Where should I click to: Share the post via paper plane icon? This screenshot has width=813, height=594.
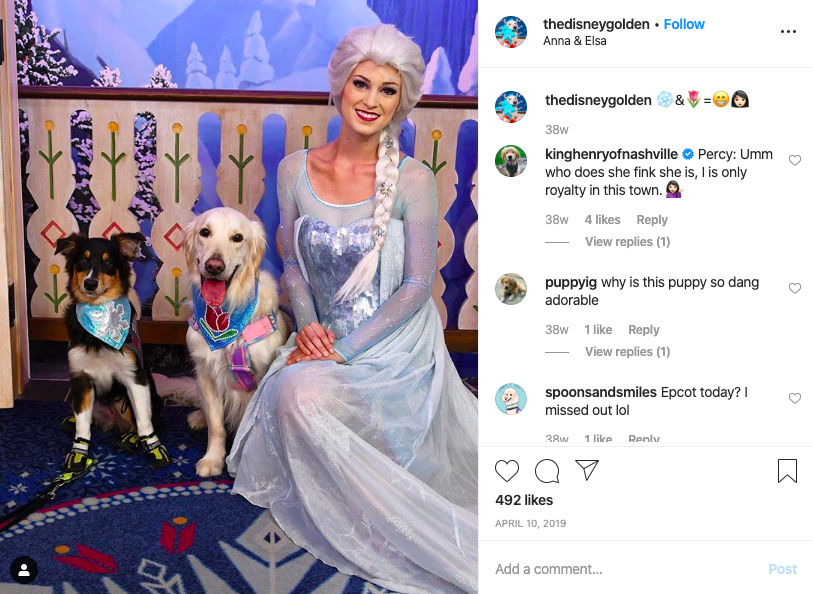587,470
